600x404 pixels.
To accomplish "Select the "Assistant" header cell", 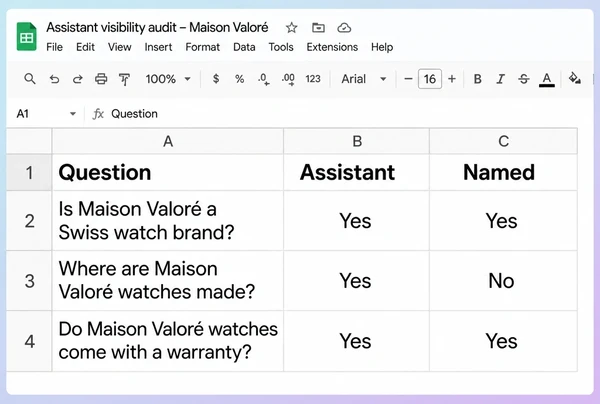I will click(357, 173).
